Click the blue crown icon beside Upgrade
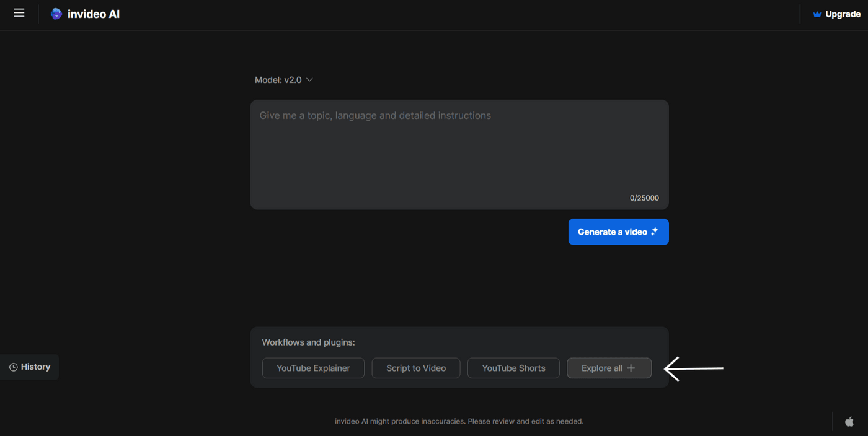Viewport: 868px width, 436px height. point(816,14)
